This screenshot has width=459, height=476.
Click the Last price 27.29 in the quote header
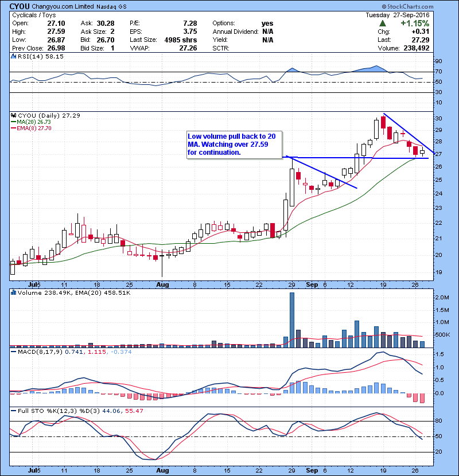pyautogui.click(x=421, y=40)
